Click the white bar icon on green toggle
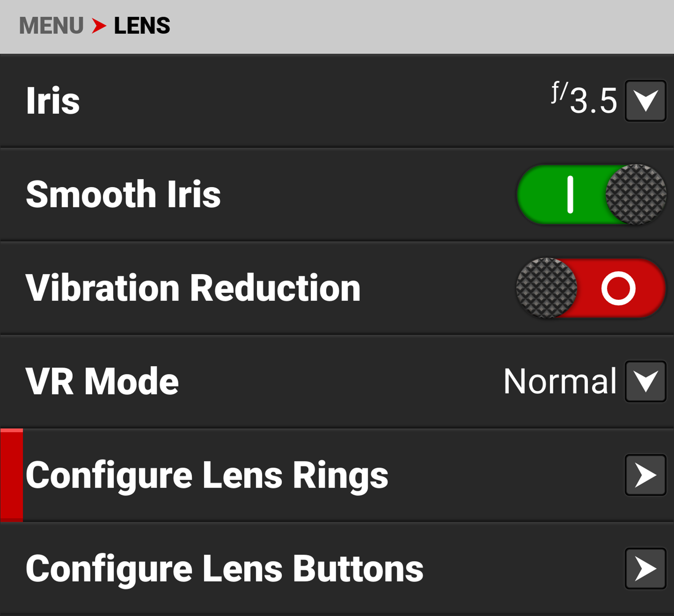This screenshot has width=674, height=616. coord(570,194)
